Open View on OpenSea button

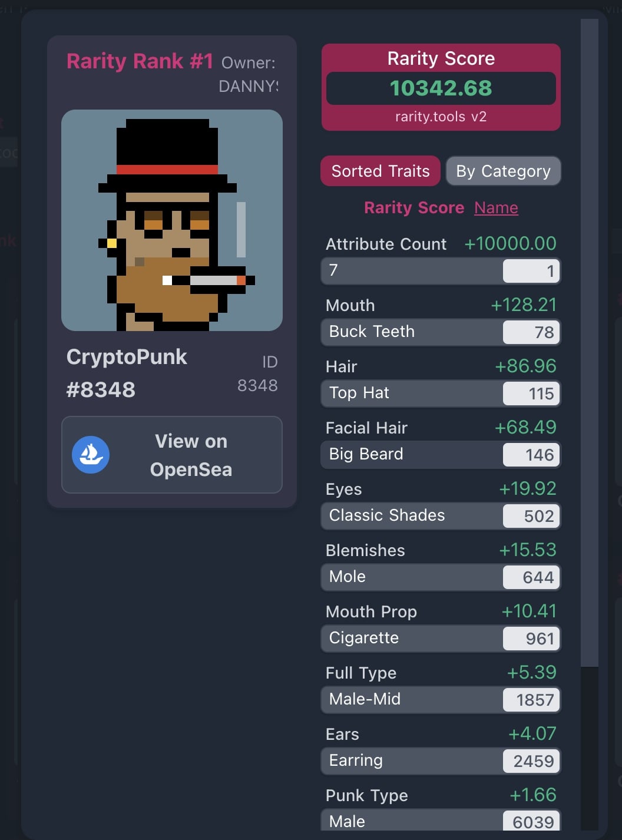pyautogui.click(x=172, y=455)
